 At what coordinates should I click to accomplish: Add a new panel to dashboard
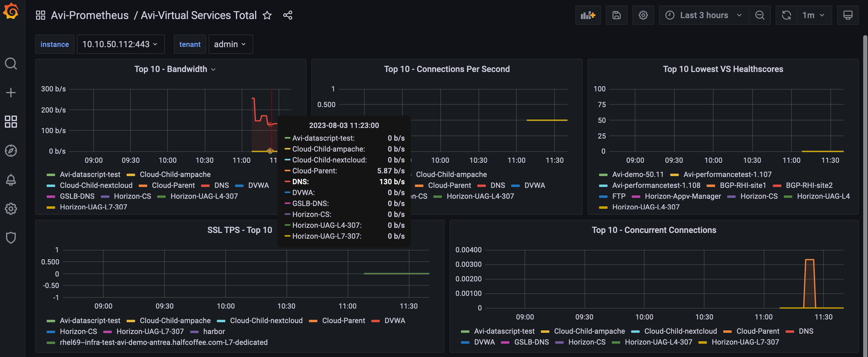588,15
